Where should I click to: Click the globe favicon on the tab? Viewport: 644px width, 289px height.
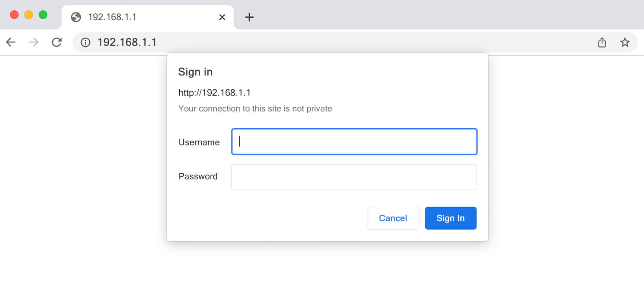coord(76,17)
